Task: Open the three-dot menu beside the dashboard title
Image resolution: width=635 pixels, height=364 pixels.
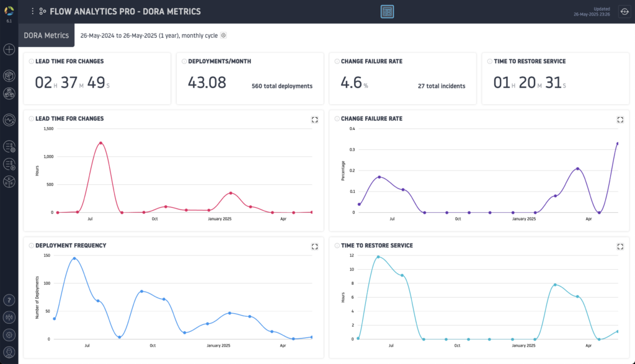Action: point(33,11)
